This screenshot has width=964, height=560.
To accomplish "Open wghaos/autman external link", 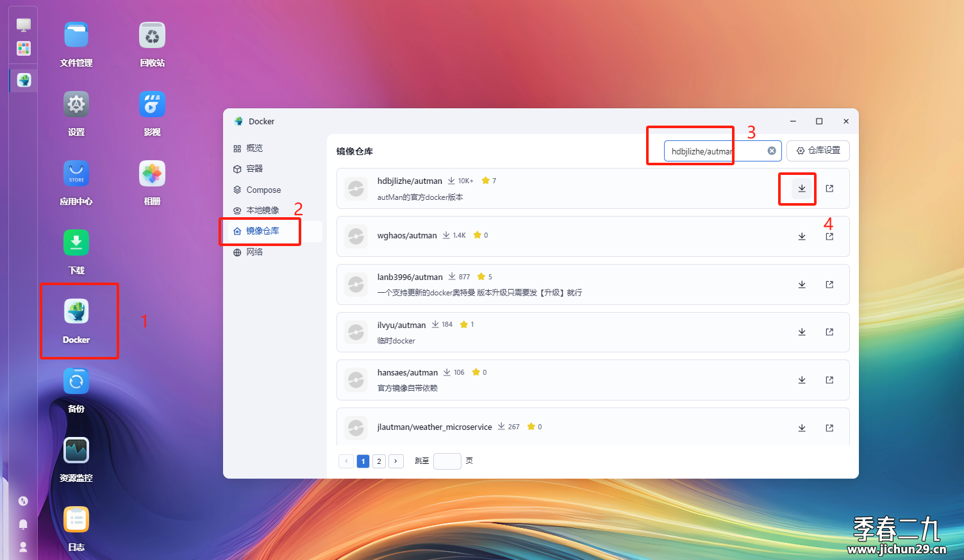I will [x=829, y=236].
